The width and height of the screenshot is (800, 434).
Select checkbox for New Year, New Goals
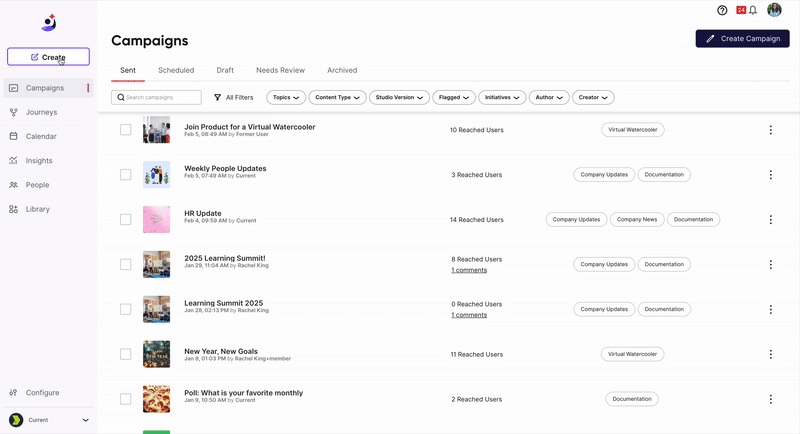pyautogui.click(x=126, y=354)
